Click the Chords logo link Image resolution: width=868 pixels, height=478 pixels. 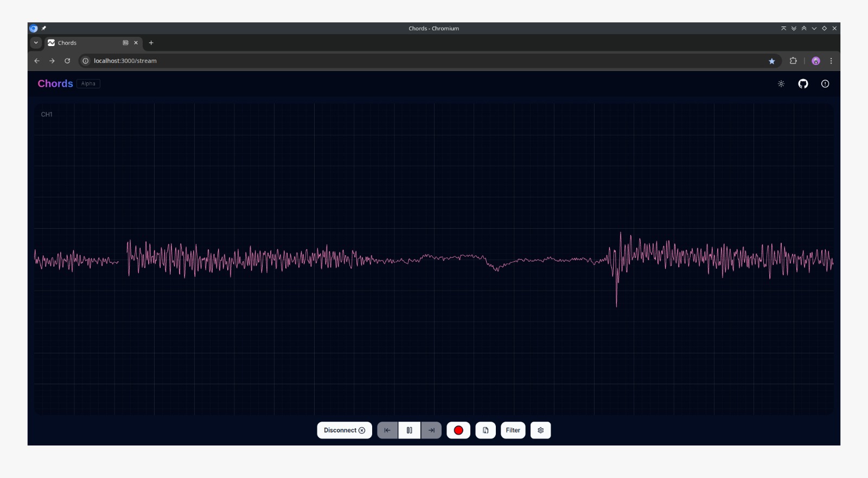pos(55,83)
